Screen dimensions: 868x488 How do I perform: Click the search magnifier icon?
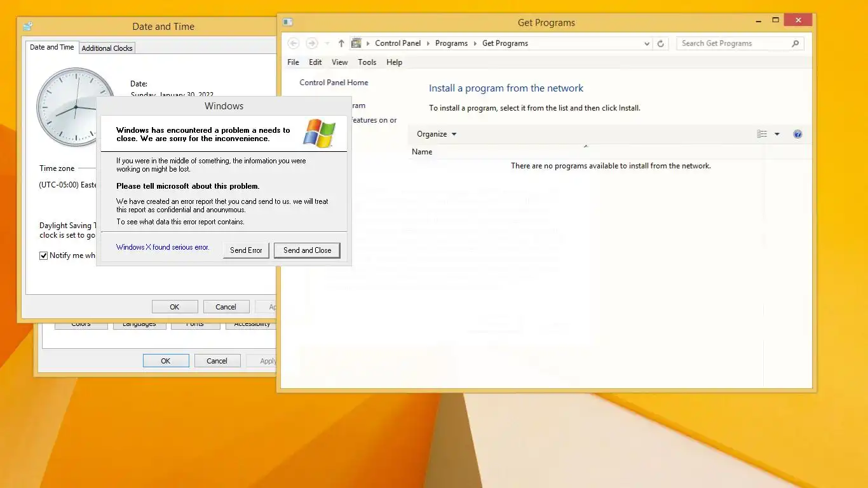coord(795,44)
